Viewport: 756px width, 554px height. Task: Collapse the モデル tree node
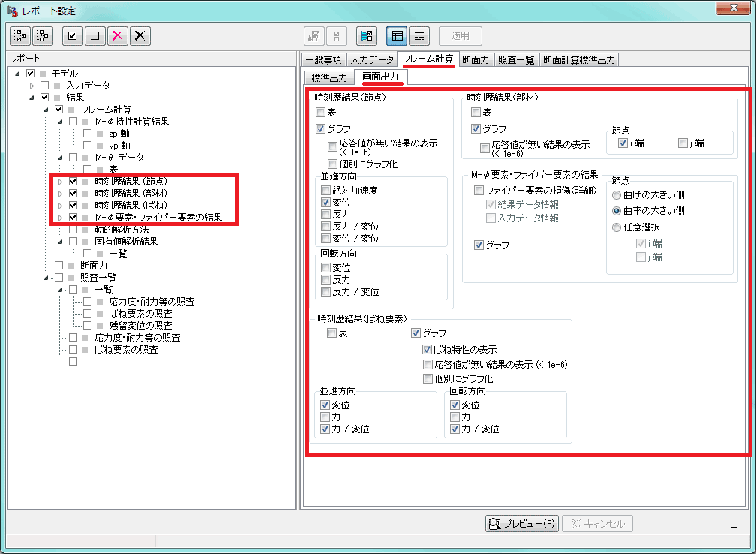click(x=17, y=74)
